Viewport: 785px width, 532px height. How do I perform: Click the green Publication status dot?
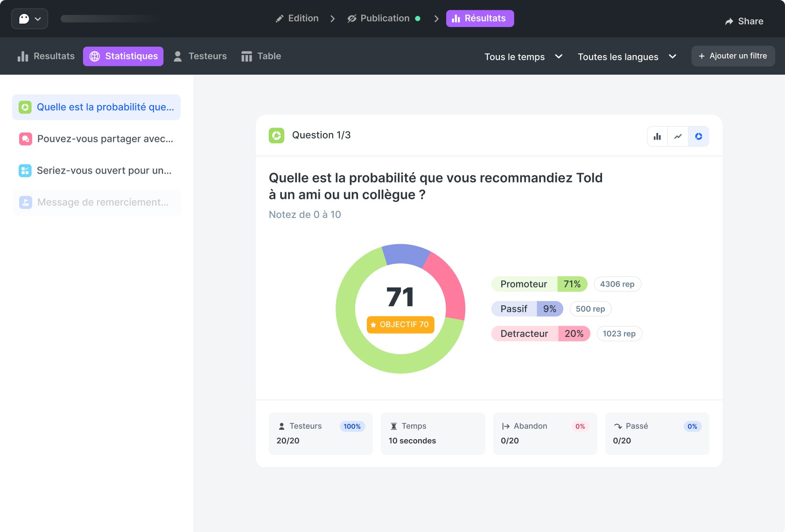[x=418, y=19]
